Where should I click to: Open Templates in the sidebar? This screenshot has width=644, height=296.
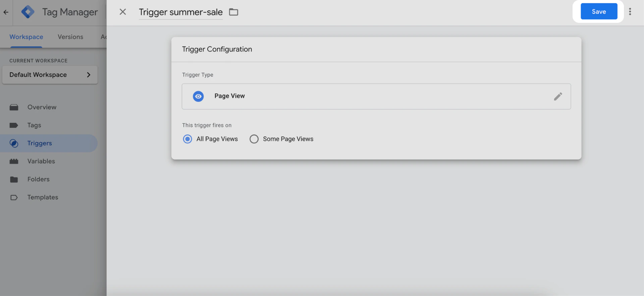[49, 197]
